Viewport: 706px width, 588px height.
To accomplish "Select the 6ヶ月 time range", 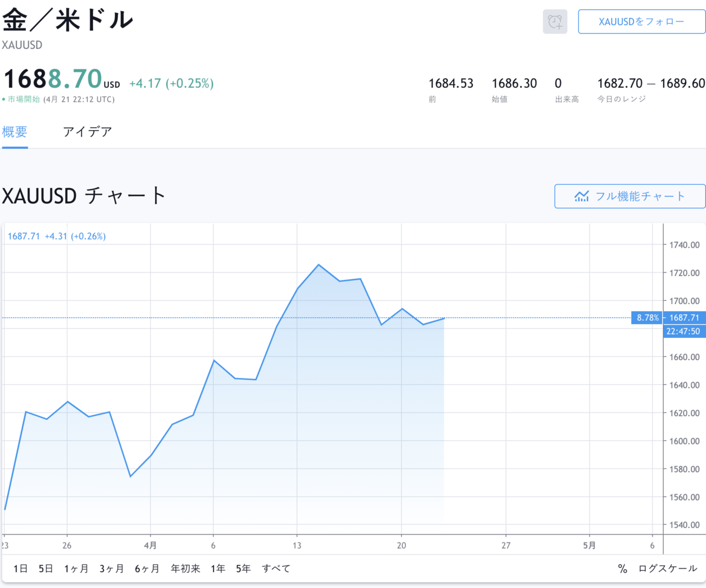I will [147, 569].
